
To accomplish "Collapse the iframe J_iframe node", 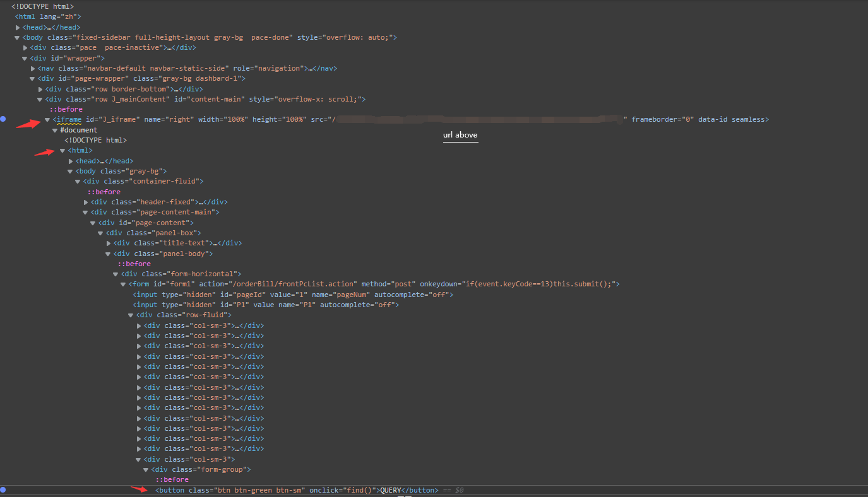I will coord(48,120).
